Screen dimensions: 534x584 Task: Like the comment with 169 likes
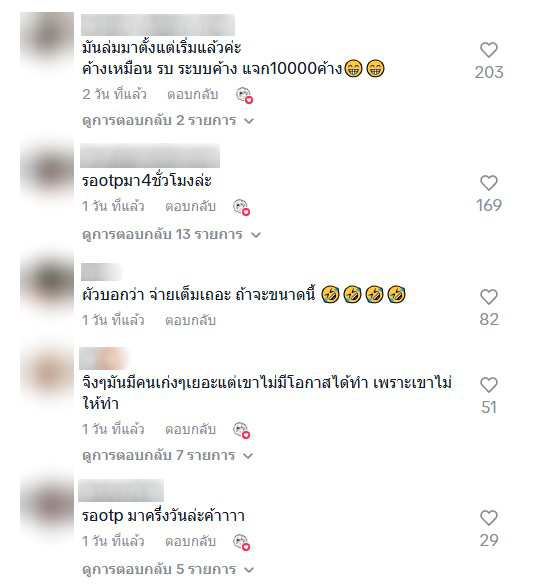pyautogui.click(x=489, y=183)
